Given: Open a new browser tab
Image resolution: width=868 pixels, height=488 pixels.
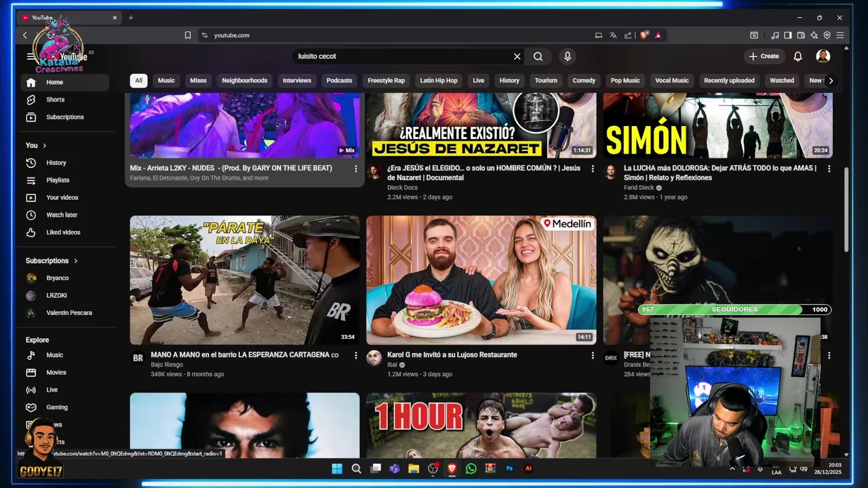Looking at the screenshot, I should point(131,18).
